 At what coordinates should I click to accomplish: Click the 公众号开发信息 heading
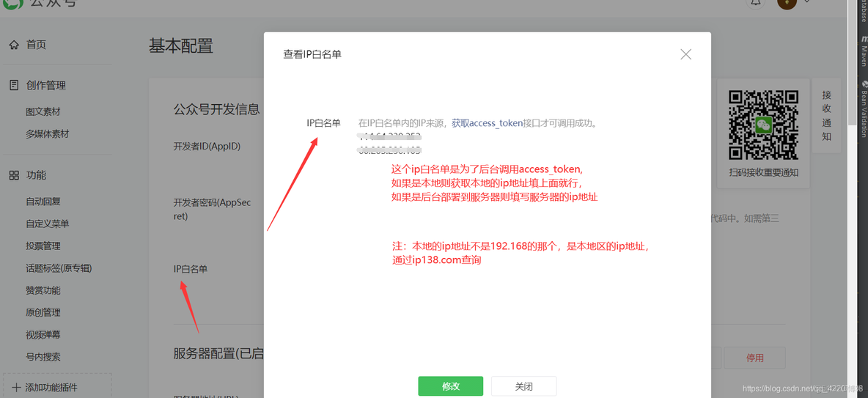click(217, 109)
